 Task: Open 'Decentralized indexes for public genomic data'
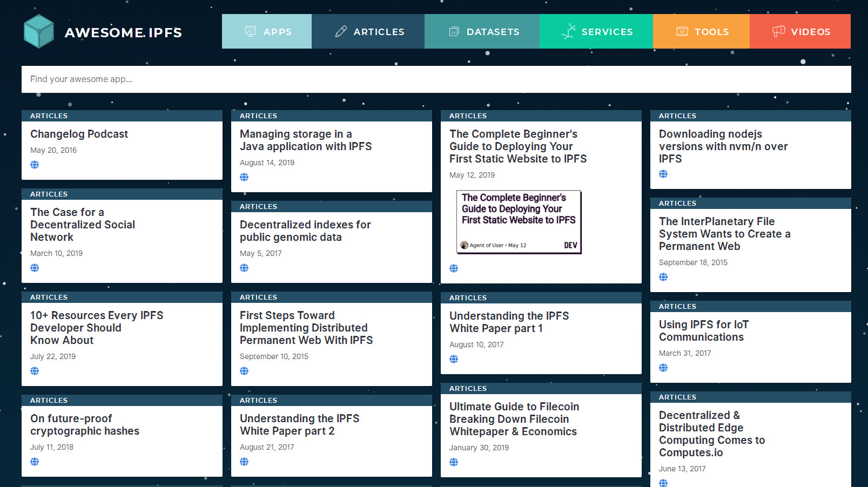click(305, 231)
